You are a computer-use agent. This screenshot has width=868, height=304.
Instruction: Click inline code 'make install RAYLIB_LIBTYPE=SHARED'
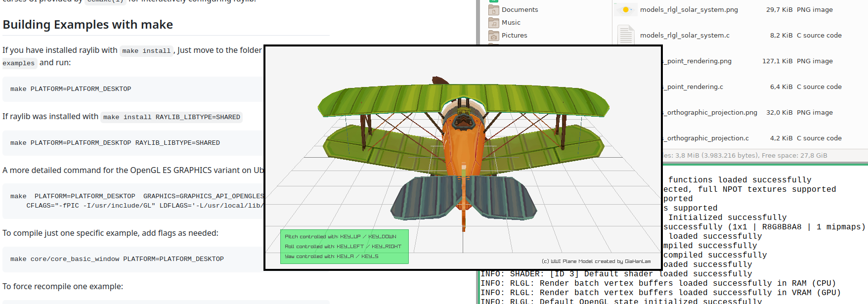tap(172, 117)
